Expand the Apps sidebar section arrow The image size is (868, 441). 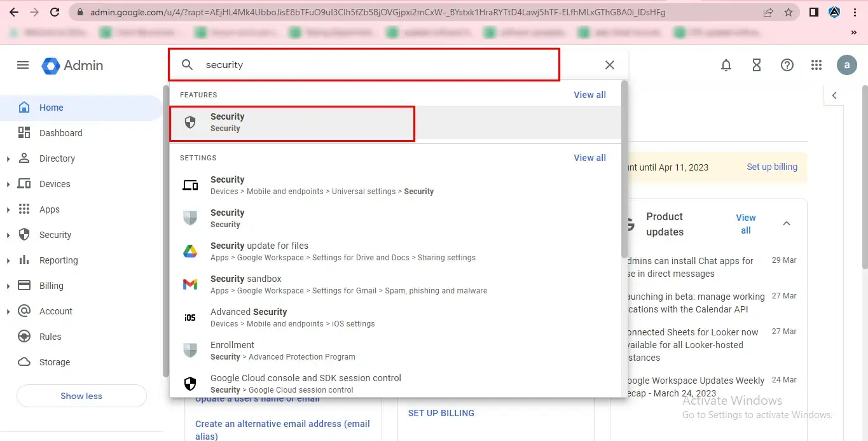point(8,210)
